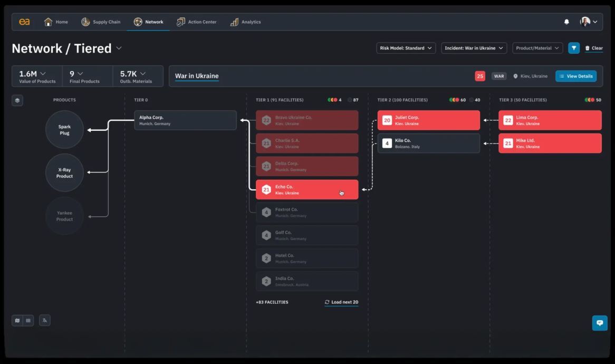Select the column view icon at bottom left
This screenshot has height=364, width=615.
[28, 320]
